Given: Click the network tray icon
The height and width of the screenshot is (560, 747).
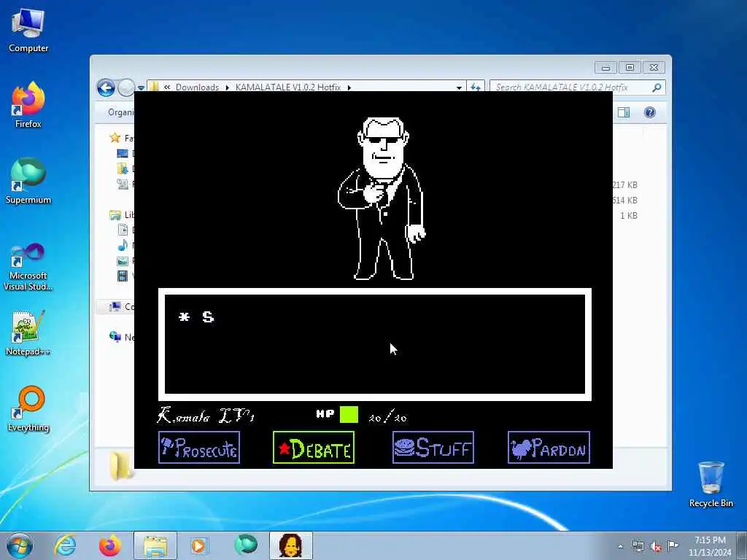Looking at the screenshot, I should point(638,547).
